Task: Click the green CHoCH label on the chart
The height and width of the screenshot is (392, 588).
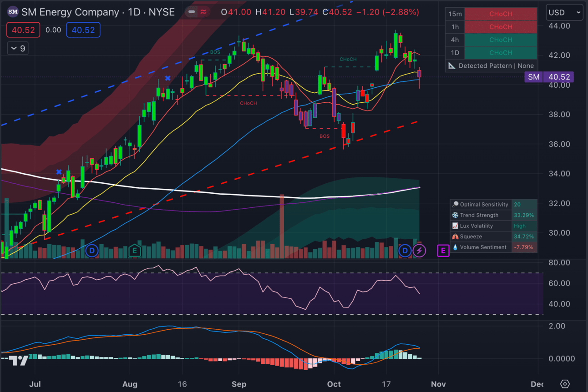Action: [x=348, y=60]
